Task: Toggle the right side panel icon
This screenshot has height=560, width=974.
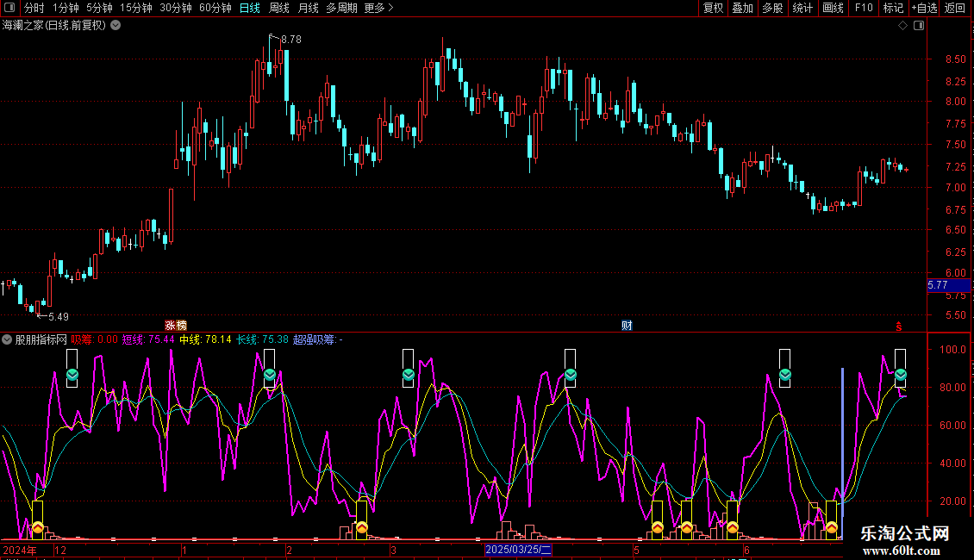Action: [919, 26]
